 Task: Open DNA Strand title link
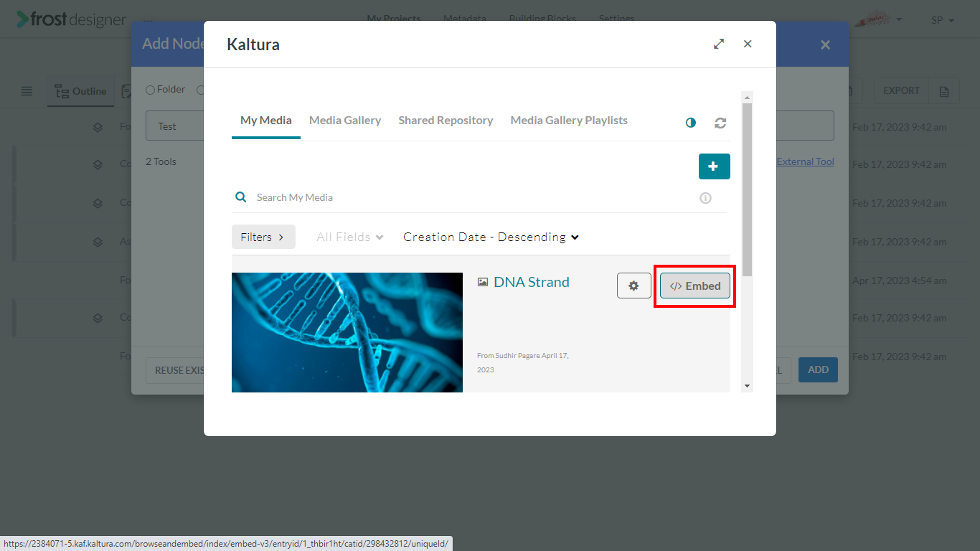[x=532, y=282]
